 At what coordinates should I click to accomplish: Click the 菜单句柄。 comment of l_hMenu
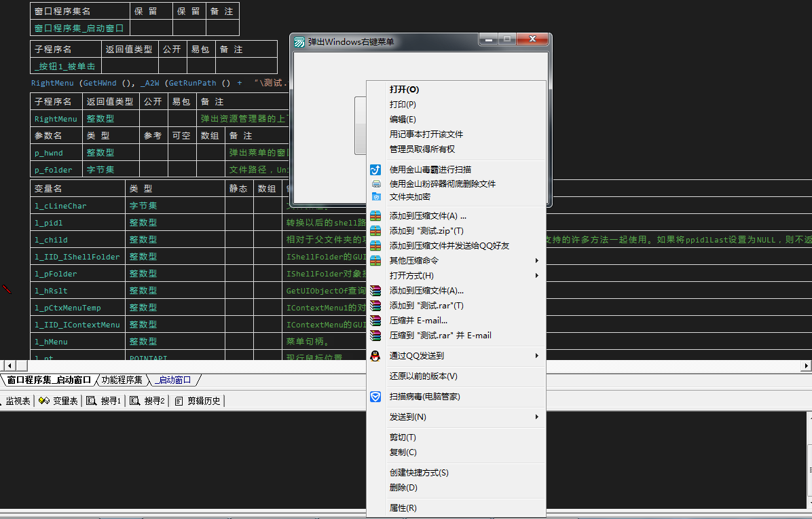click(308, 342)
